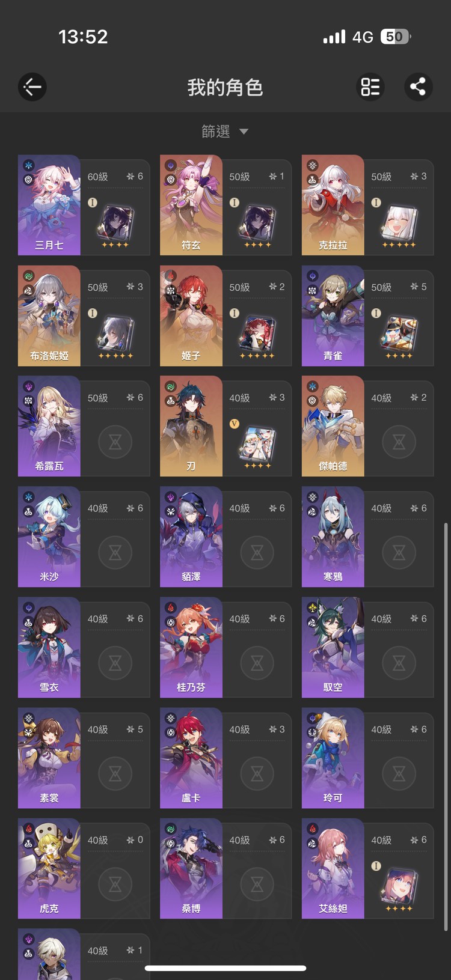The width and height of the screenshot is (451, 980).
Task: Open light cone icon on 三月七 card
Action: click(115, 222)
